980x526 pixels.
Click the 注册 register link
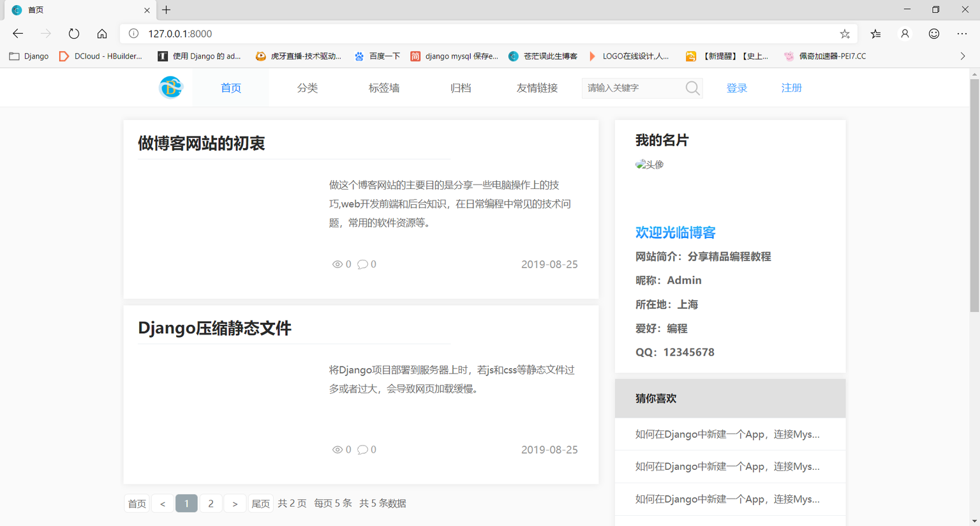pos(791,88)
